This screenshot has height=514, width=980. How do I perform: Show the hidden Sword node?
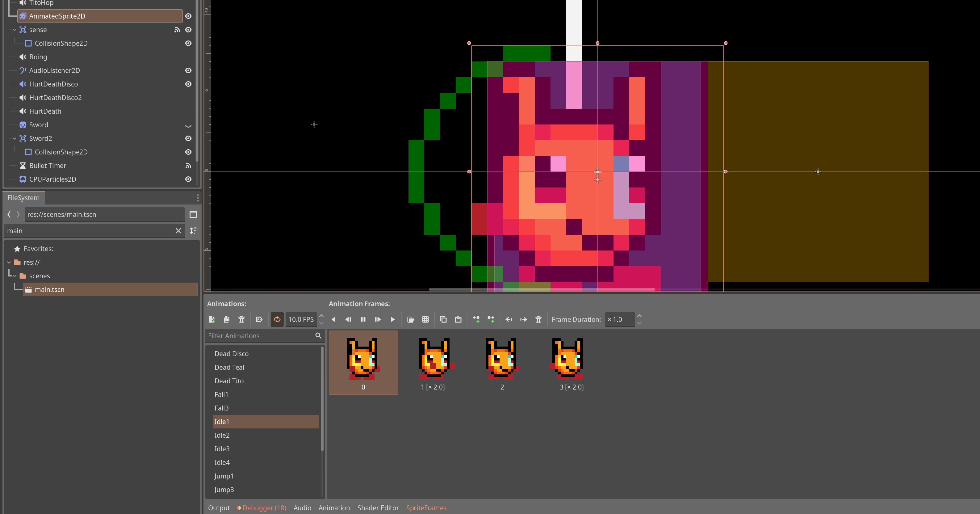click(188, 125)
